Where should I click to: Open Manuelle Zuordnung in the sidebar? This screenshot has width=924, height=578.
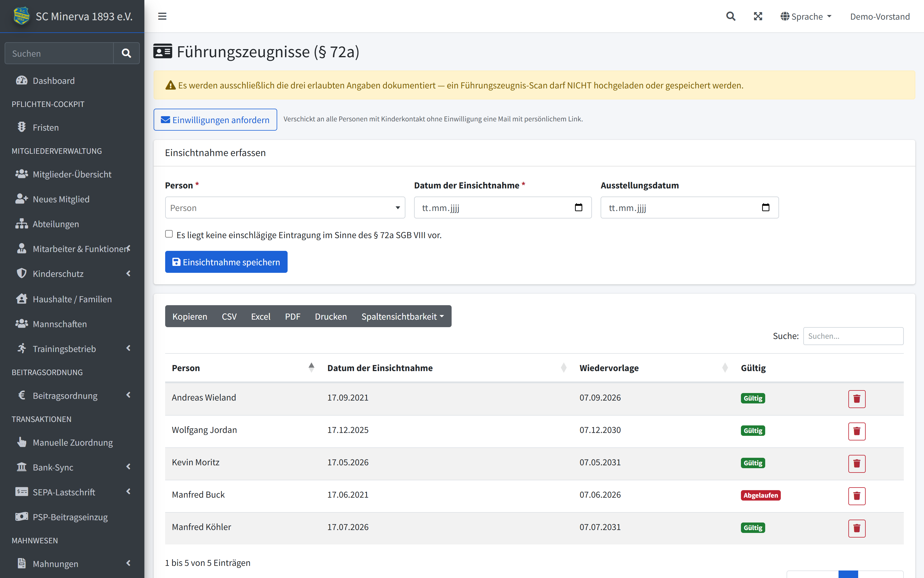[x=72, y=442]
